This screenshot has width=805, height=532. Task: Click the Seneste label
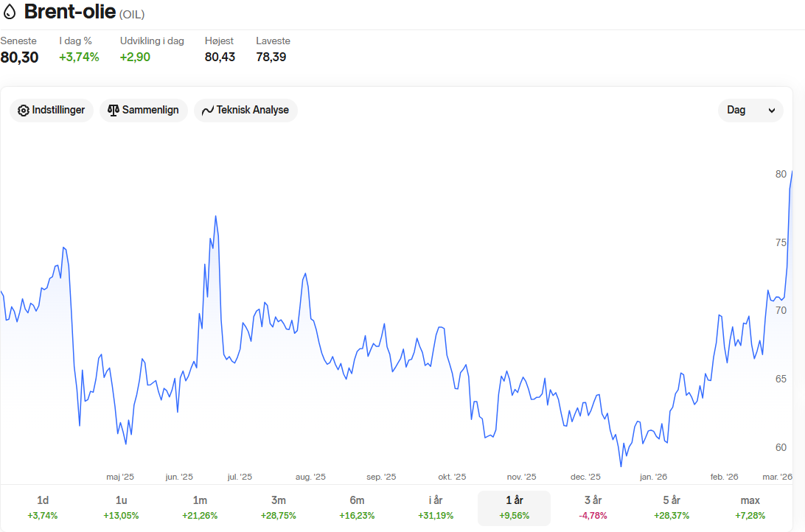[18, 41]
